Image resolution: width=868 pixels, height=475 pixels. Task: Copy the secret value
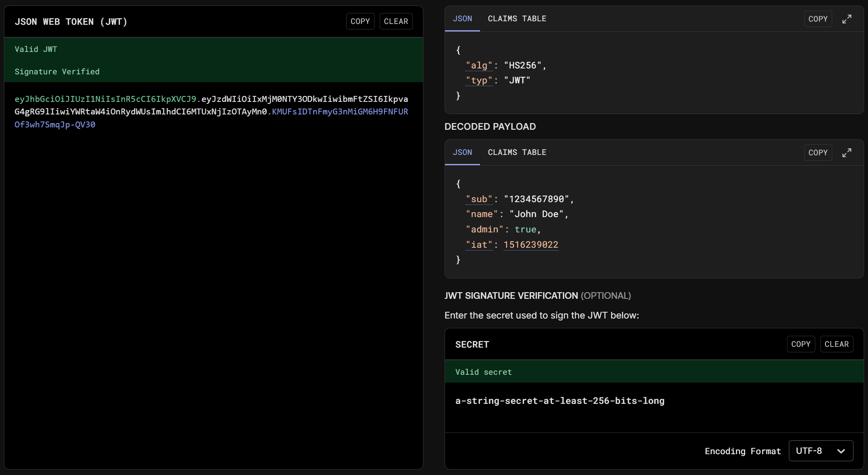pyautogui.click(x=801, y=344)
